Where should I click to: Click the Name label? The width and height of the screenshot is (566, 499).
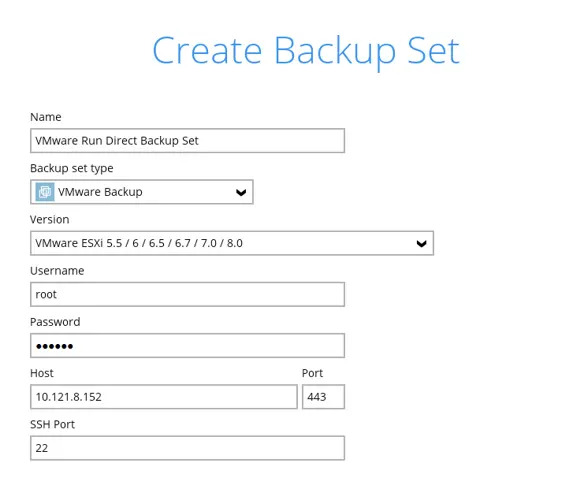(x=45, y=117)
